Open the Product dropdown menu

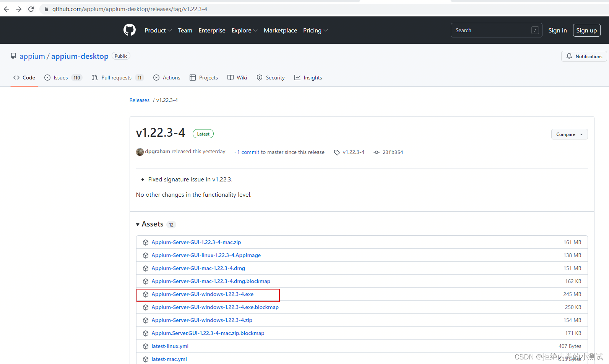point(158,30)
